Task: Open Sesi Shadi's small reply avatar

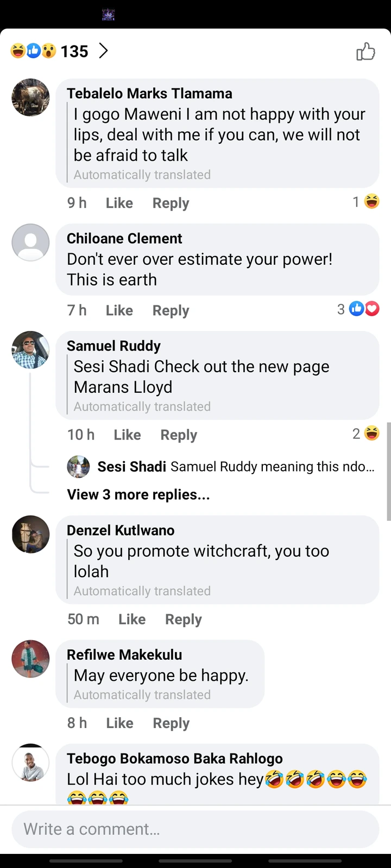Action: tap(78, 467)
